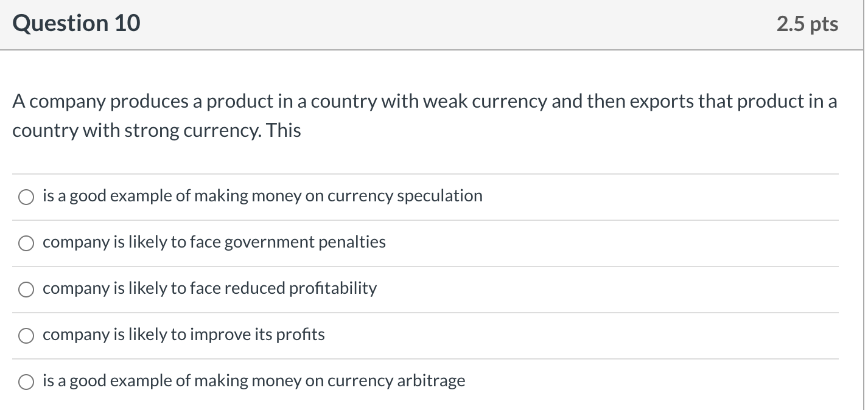868x410 pixels.
Task: Click the divider below the question text
Action: (x=426, y=173)
